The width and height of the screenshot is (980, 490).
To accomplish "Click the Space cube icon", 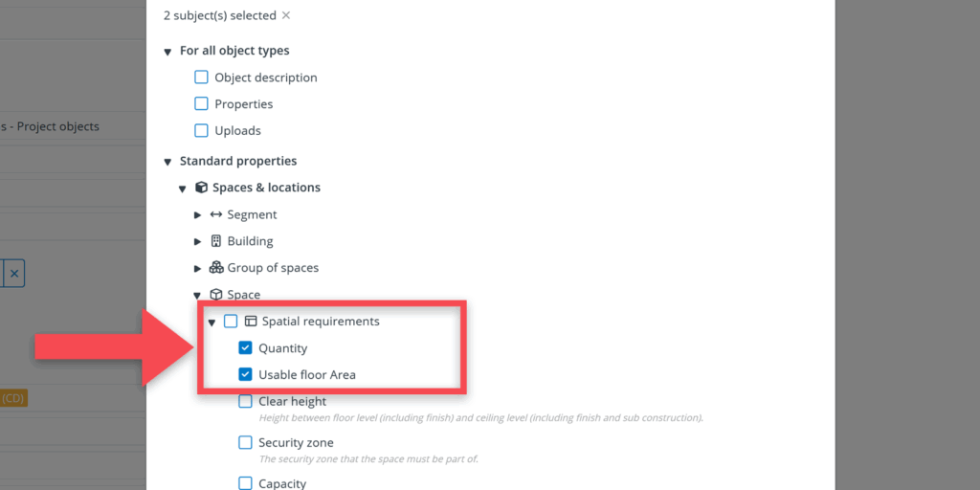I will 216,295.
